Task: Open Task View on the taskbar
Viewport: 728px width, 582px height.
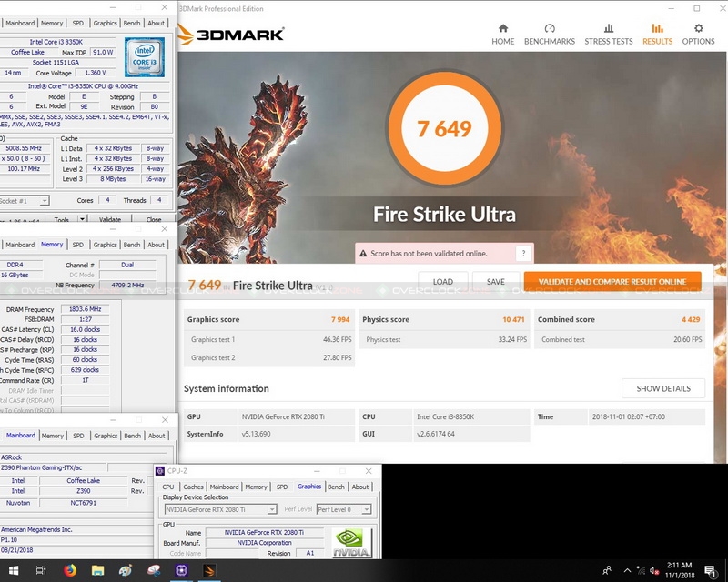Action: (41, 570)
